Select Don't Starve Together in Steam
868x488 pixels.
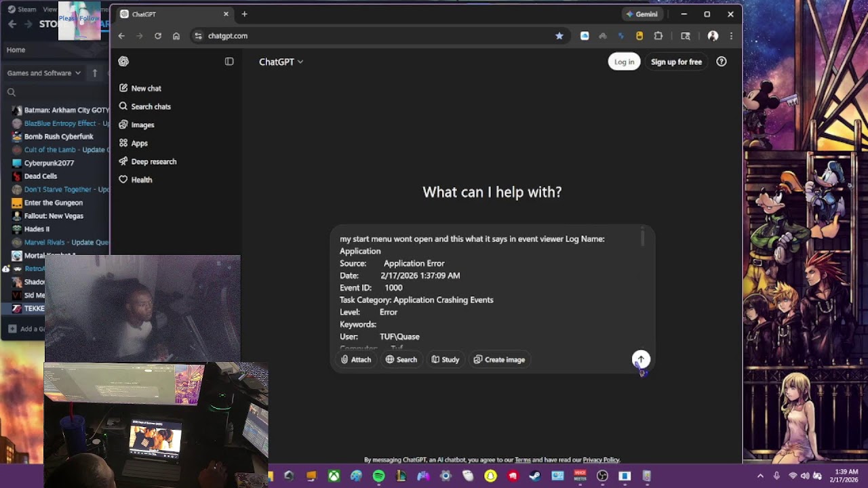click(61, 189)
